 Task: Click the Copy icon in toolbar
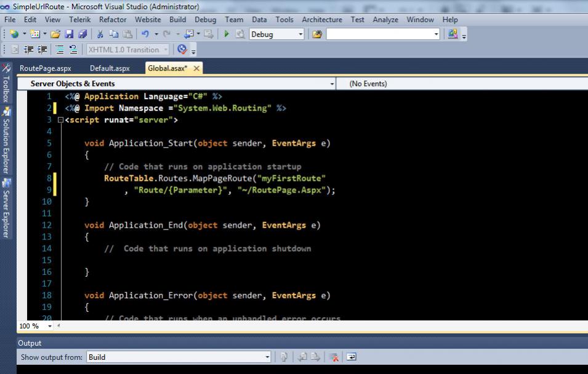click(x=113, y=34)
